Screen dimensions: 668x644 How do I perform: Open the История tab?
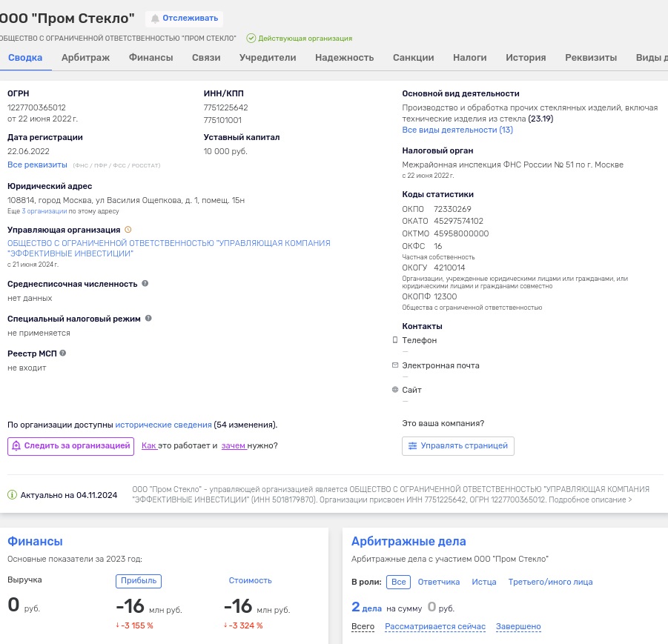[526, 58]
